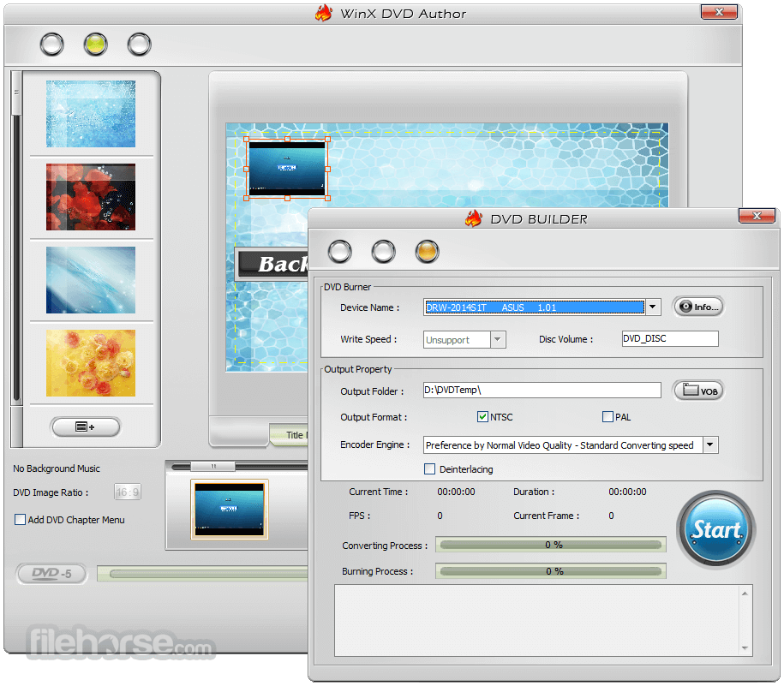Screen dimensions: 784x686
Task: Select the red flowers background thumbnail
Action: point(91,197)
